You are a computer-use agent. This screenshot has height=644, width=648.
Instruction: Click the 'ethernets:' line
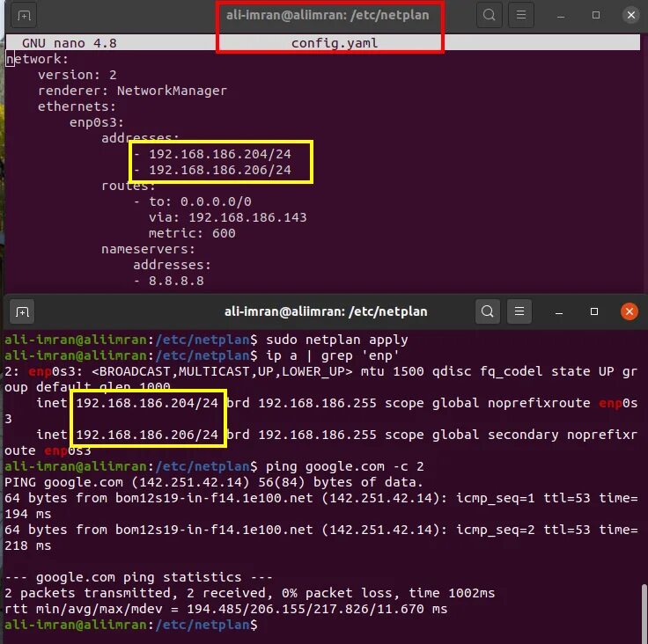(77, 106)
